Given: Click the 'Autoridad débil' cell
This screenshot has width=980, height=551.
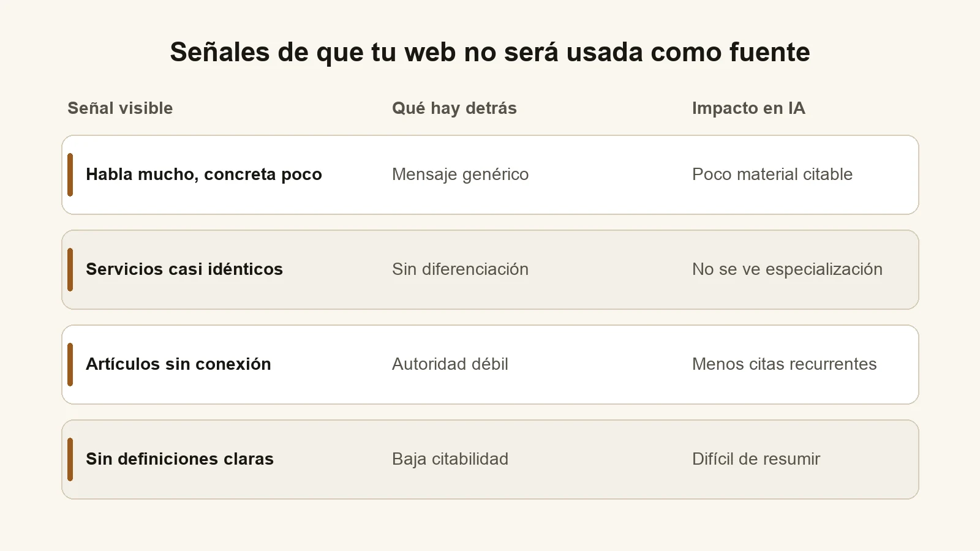Looking at the screenshot, I should click(x=450, y=364).
